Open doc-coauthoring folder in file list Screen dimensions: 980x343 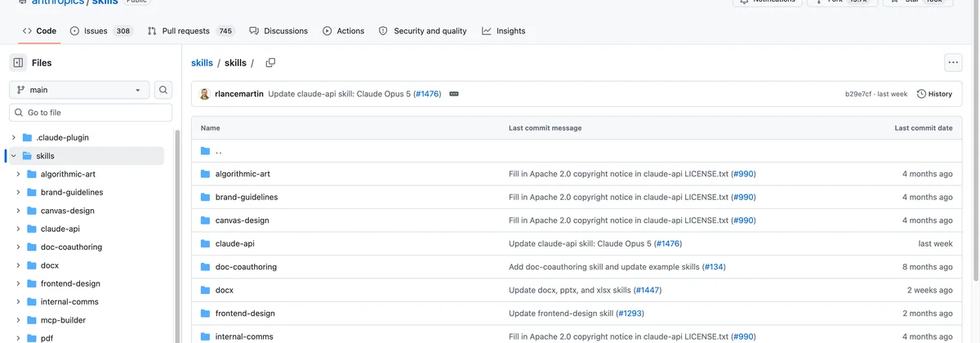point(246,267)
